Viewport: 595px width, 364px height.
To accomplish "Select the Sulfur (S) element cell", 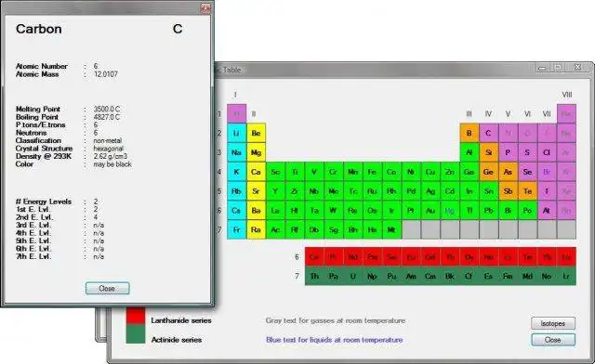I will click(527, 152).
